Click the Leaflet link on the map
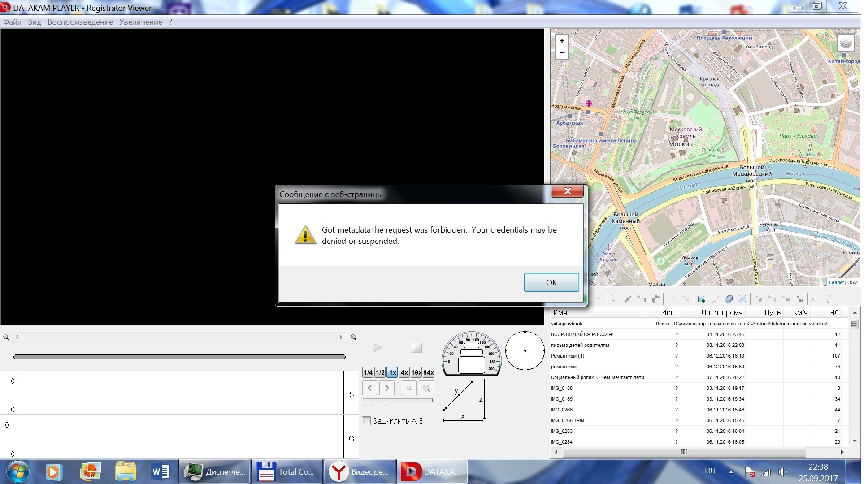 836,282
